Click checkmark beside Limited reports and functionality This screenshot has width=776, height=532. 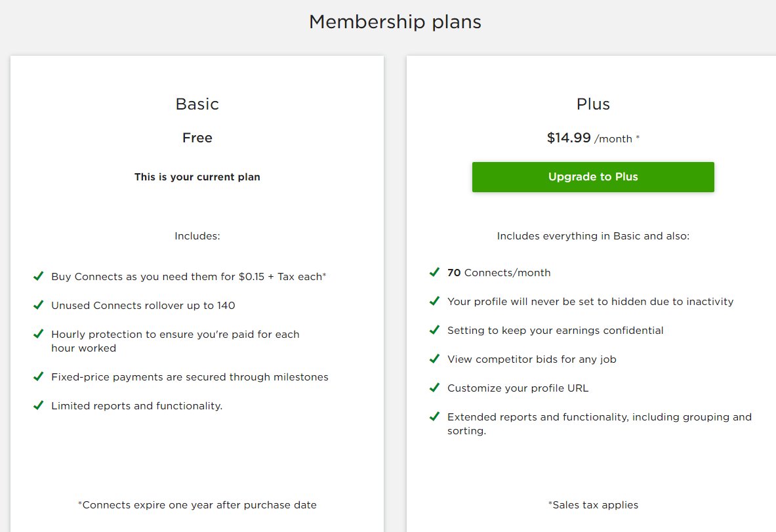point(39,405)
